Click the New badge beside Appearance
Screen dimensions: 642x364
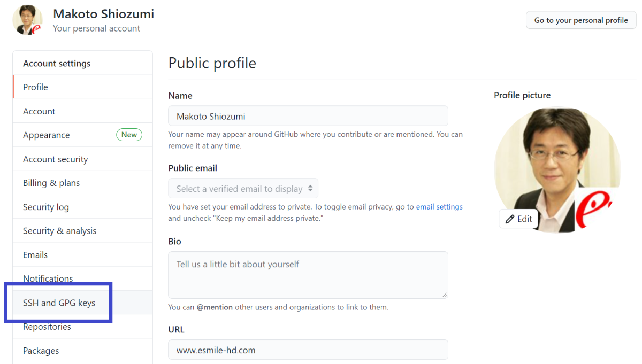(x=129, y=135)
